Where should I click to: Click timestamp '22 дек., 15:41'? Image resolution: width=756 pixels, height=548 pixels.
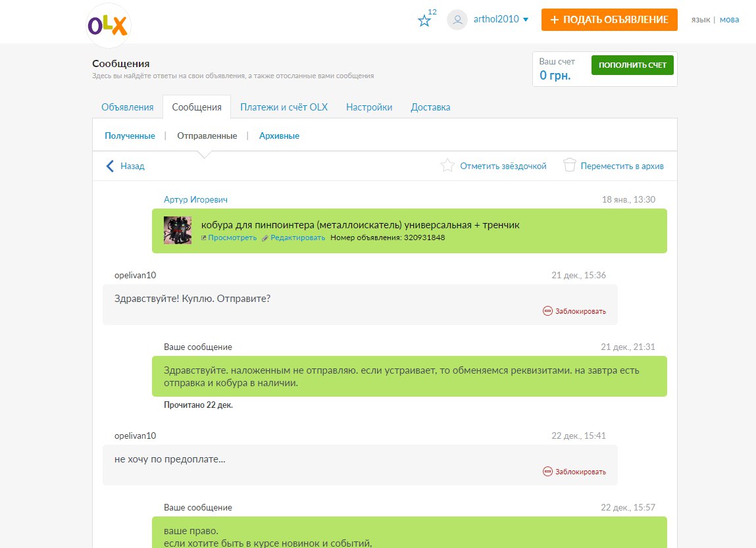tap(578, 436)
